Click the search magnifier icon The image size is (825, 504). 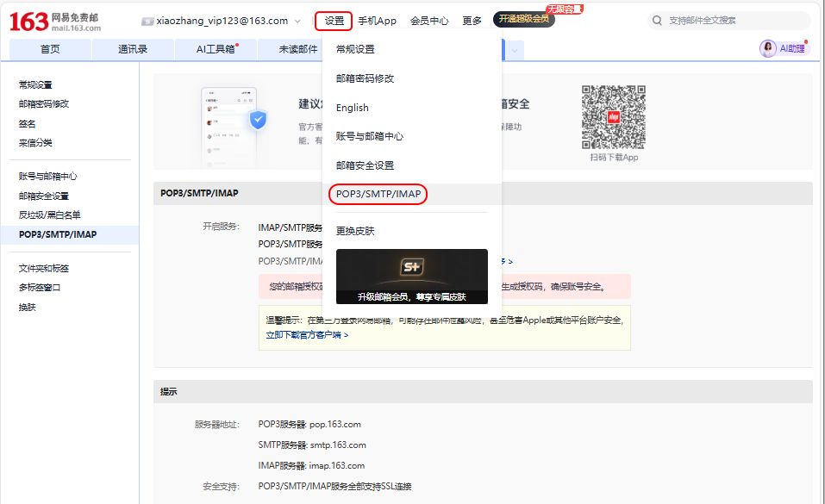pyautogui.click(x=659, y=21)
